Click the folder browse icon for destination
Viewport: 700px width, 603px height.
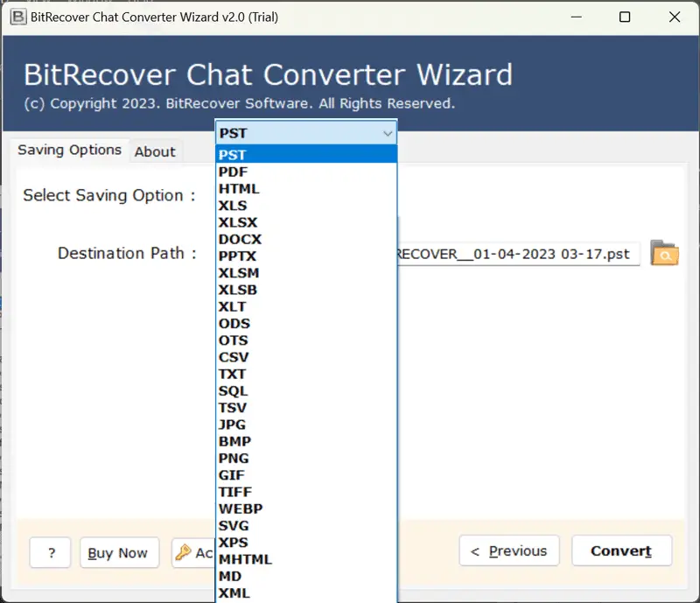click(665, 254)
